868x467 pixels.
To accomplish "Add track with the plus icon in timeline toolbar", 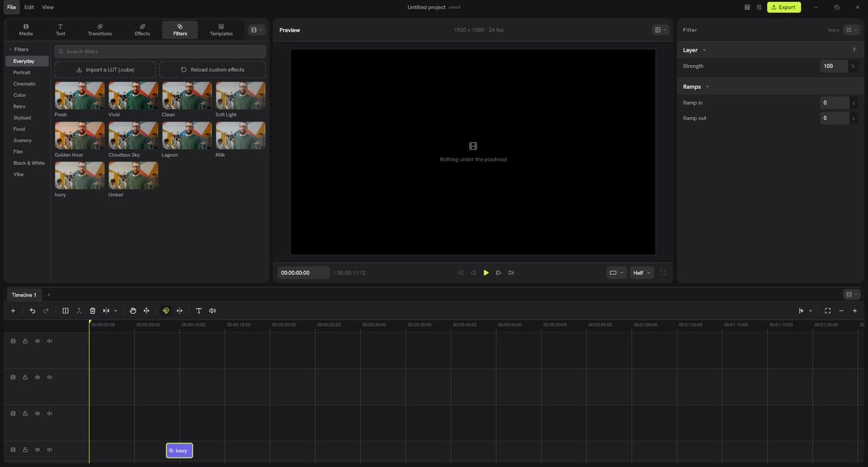I will (13, 311).
